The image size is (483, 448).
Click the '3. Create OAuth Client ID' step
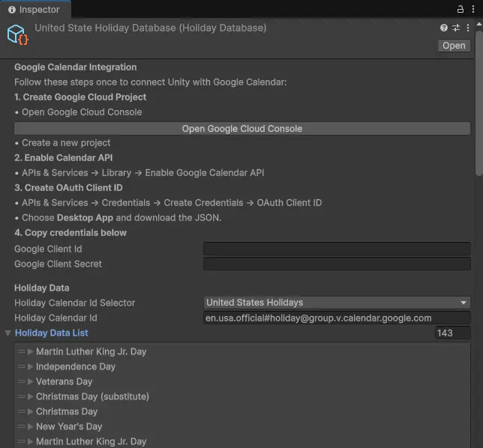(x=68, y=188)
